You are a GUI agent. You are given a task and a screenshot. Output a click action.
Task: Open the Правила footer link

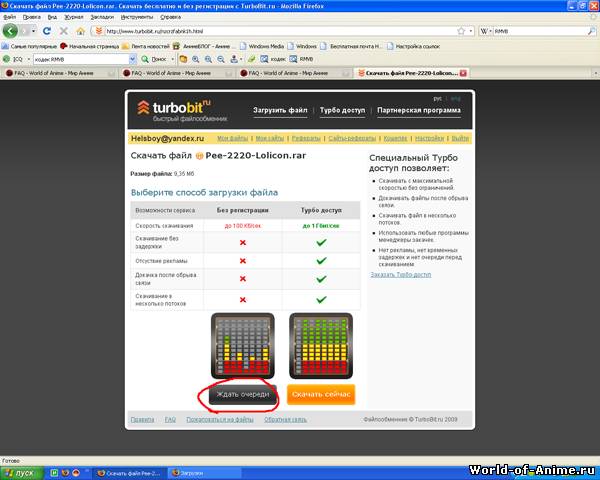pyautogui.click(x=142, y=420)
